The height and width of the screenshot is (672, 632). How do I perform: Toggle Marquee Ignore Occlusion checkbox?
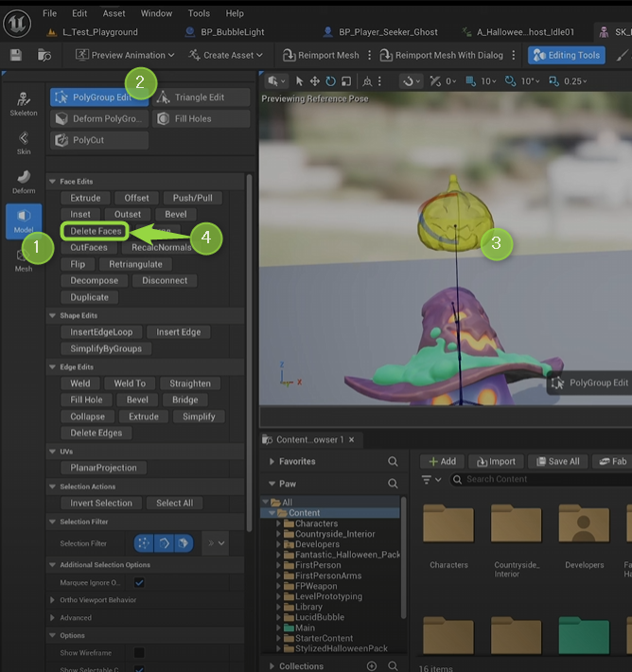click(x=139, y=582)
